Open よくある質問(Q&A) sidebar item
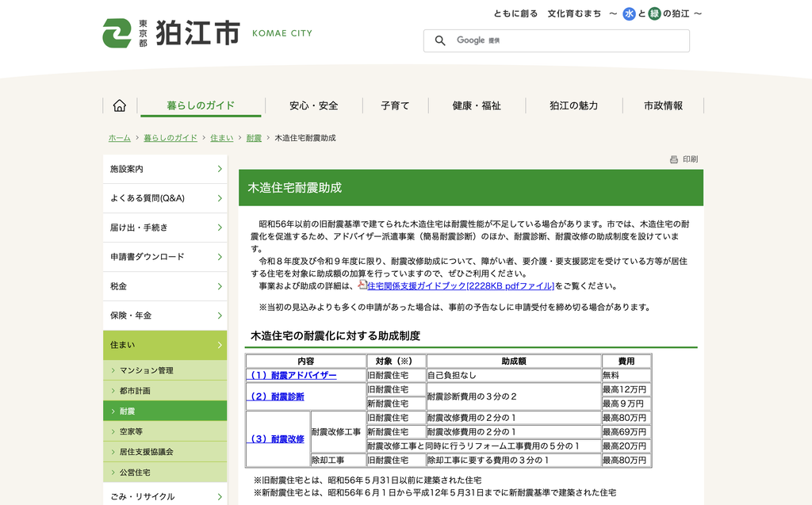 click(x=165, y=198)
